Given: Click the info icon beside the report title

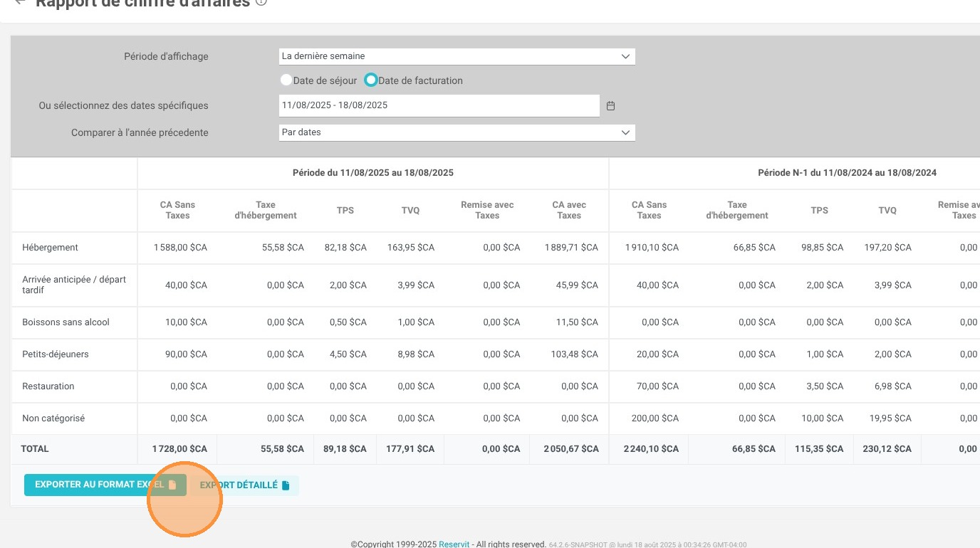Looking at the screenshot, I should click(261, 2).
